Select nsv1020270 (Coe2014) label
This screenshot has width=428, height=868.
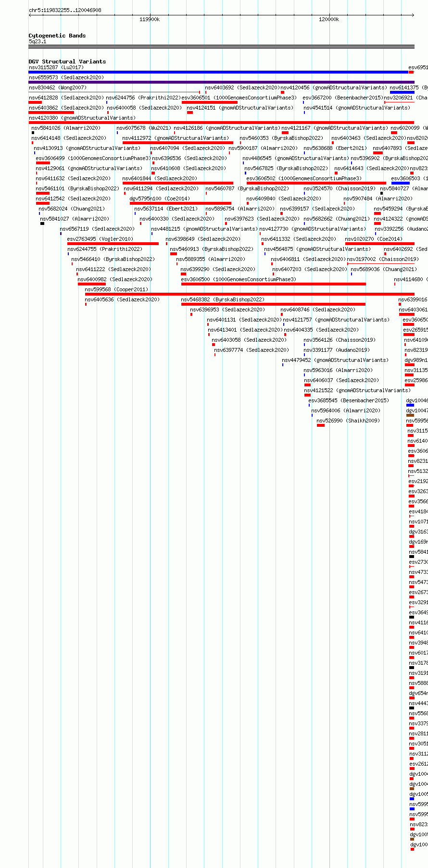click(374, 239)
